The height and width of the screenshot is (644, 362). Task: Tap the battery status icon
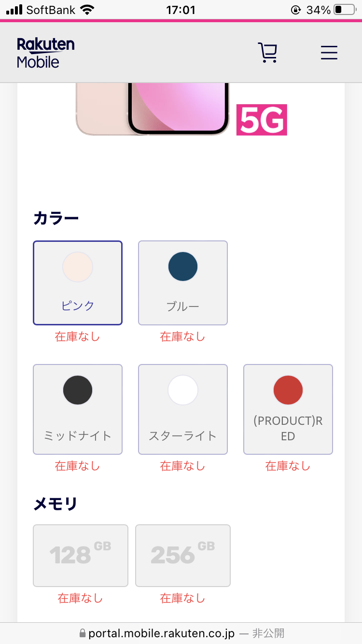tap(344, 10)
